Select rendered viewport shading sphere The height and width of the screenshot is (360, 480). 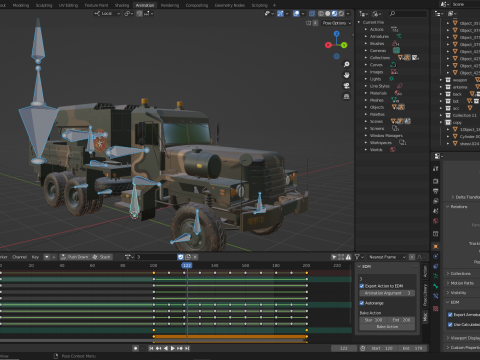coord(341,14)
